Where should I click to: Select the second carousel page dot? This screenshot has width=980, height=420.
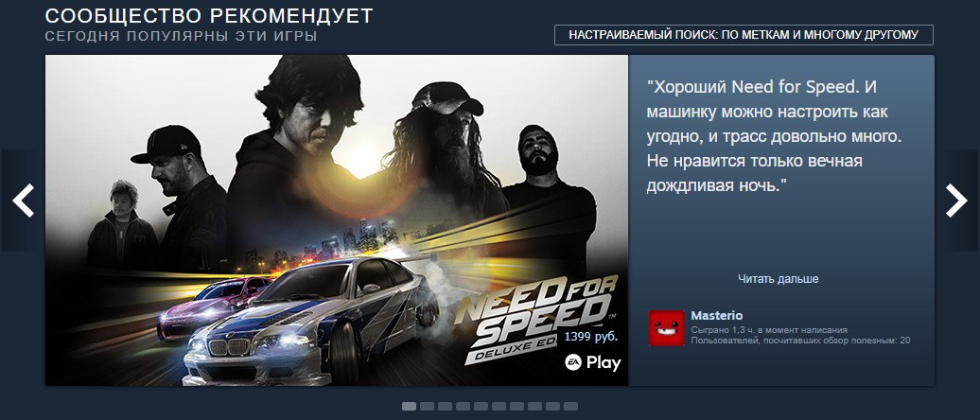(x=427, y=406)
